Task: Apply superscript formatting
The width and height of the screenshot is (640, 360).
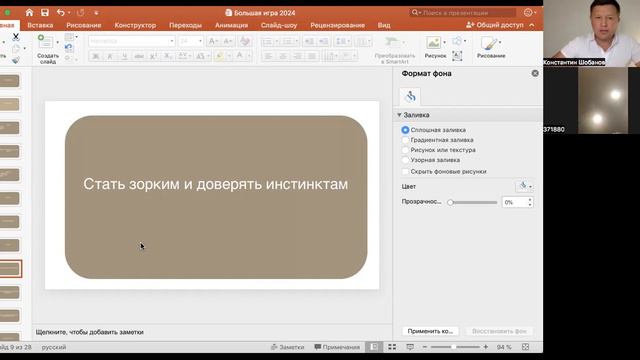Action: pyautogui.click(x=153, y=56)
